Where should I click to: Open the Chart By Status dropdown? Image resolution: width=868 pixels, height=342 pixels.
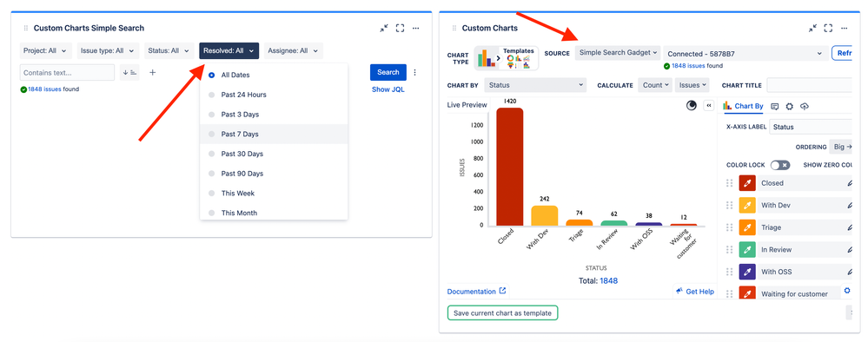coord(534,85)
